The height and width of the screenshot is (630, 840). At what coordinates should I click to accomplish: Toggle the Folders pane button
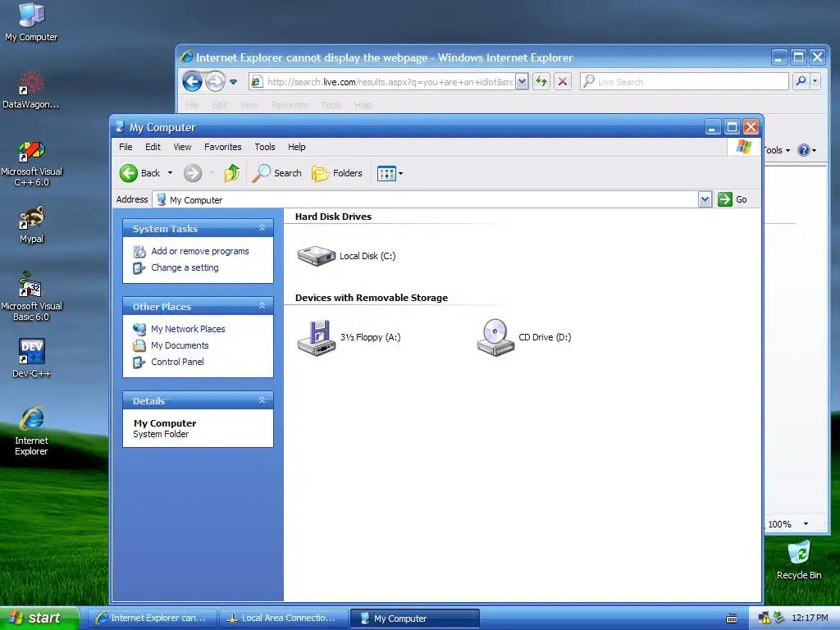click(x=337, y=173)
